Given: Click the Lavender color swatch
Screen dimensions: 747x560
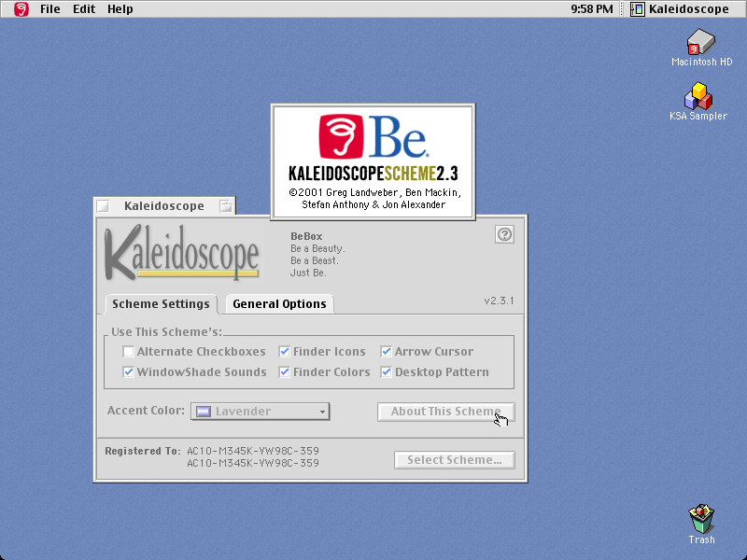Looking at the screenshot, I should coord(204,412).
